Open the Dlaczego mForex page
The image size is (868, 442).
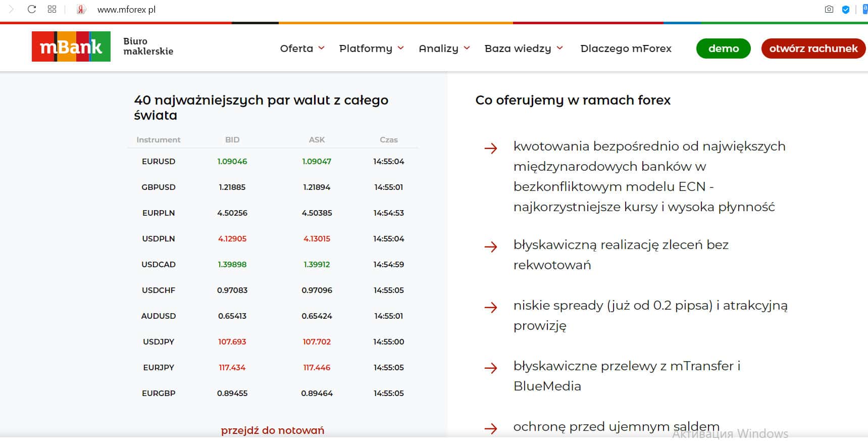tap(626, 48)
